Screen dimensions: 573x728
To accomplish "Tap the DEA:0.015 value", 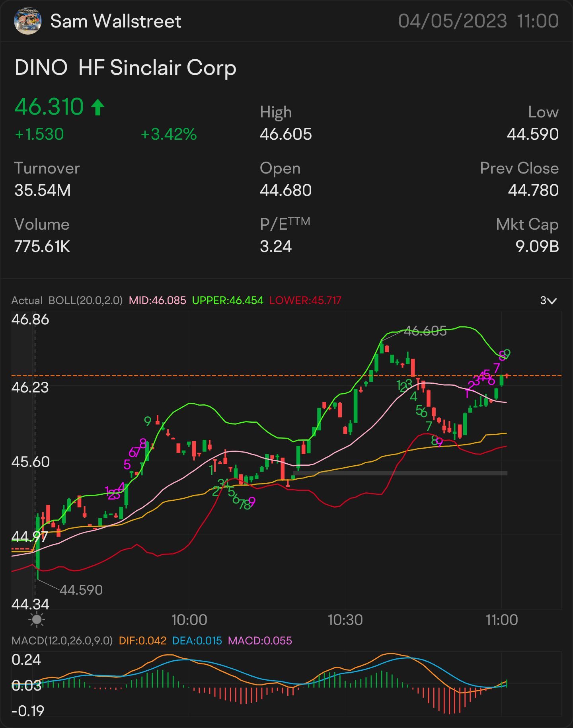I will [x=197, y=640].
